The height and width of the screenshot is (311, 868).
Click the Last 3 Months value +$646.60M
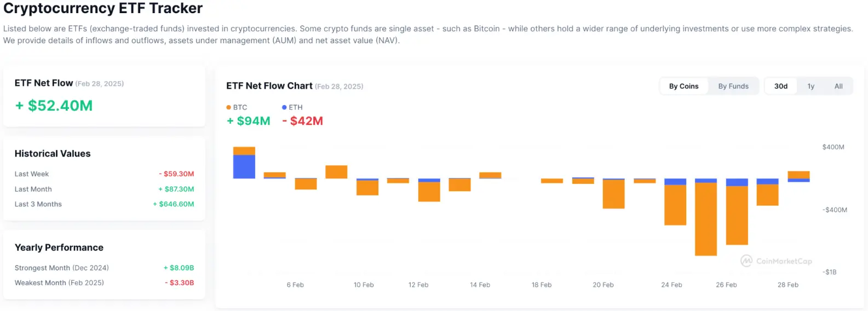[173, 204]
